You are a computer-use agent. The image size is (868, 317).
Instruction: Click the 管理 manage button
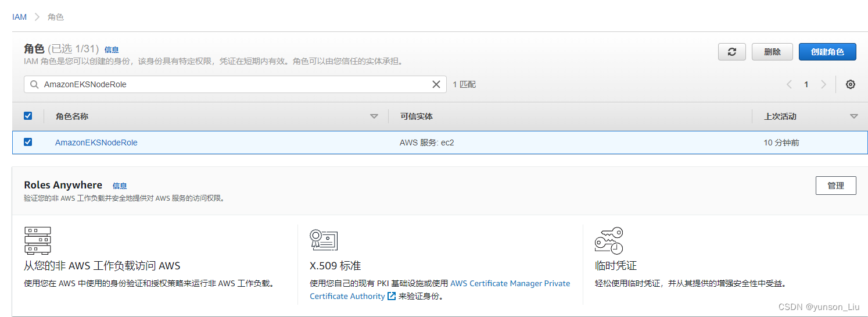(x=835, y=186)
